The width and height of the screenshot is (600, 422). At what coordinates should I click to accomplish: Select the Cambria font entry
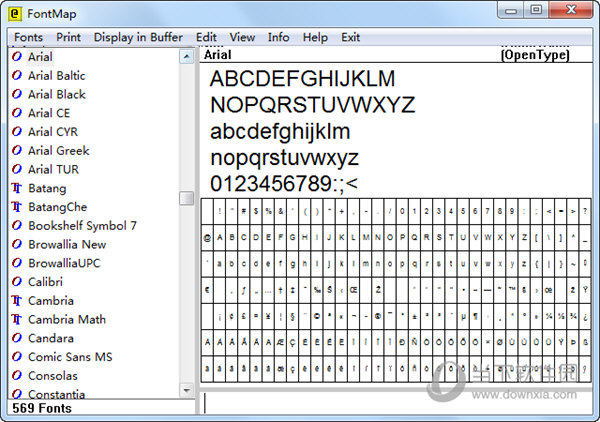click(x=51, y=300)
